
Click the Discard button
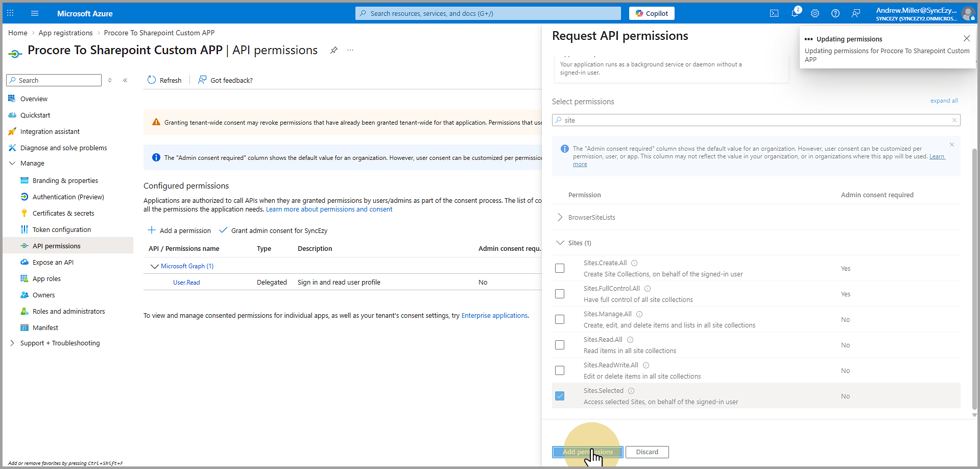pyautogui.click(x=647, y=452)
